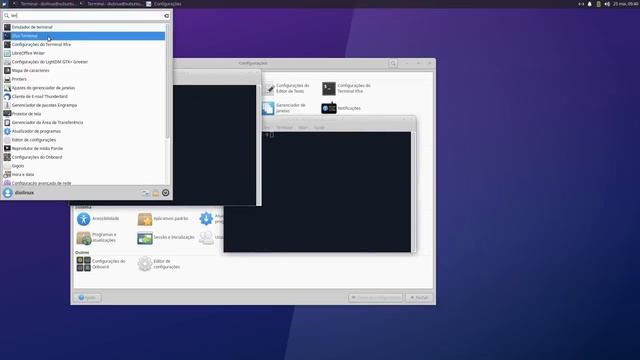640x360 pixels.
Task: Open Programas e atualizações in settings
Action: pos(97,238)
